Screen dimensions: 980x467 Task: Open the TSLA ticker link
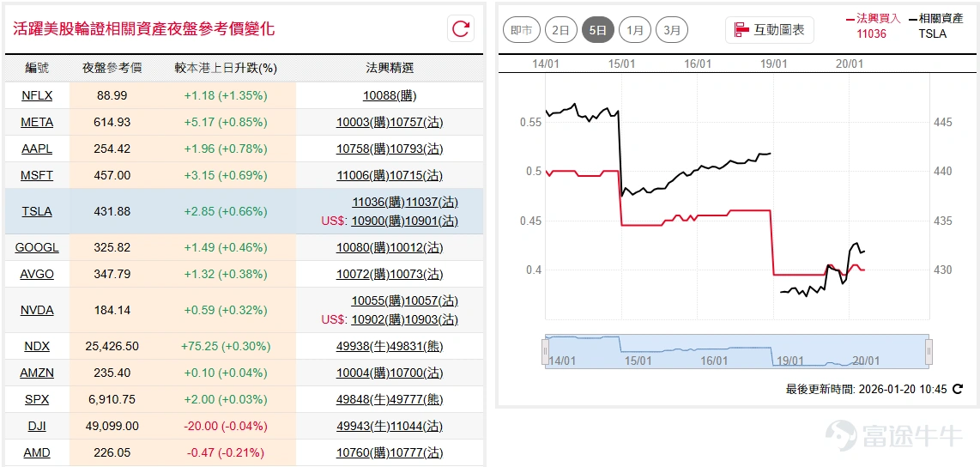click(x=37, y=211)
